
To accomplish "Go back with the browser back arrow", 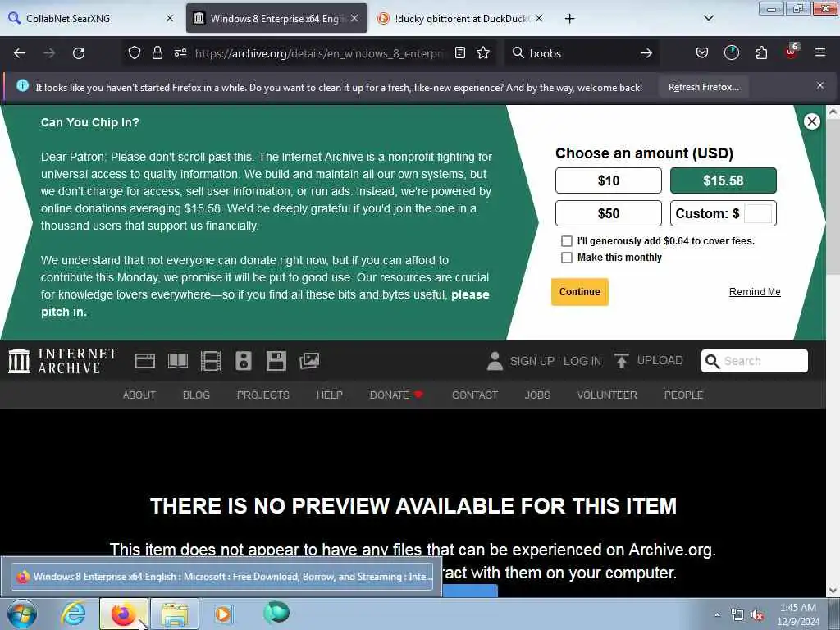I will [x=20, y=53].
